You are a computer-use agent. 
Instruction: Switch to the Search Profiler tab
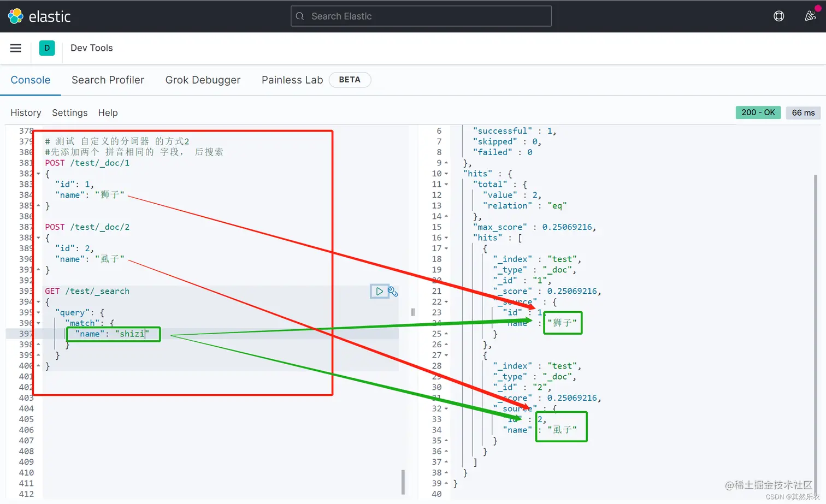coord(108,80)
